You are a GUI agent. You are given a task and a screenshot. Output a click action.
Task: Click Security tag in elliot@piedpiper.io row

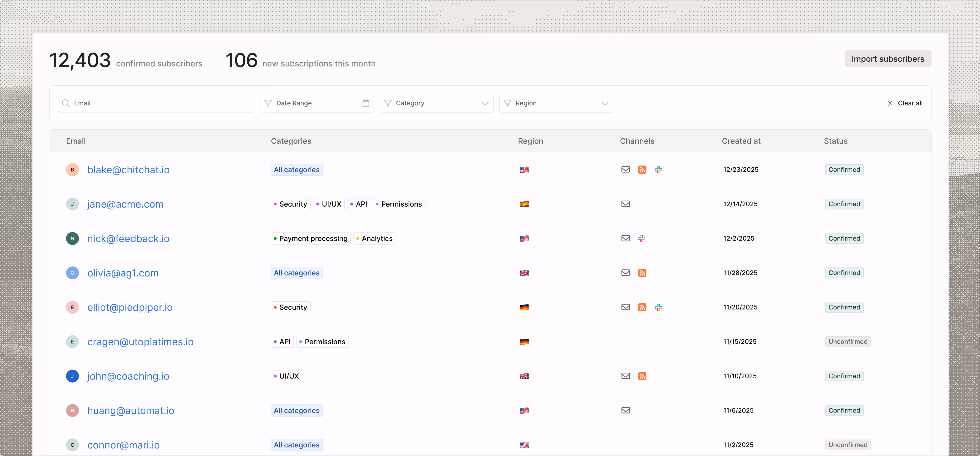coord(291,307)
